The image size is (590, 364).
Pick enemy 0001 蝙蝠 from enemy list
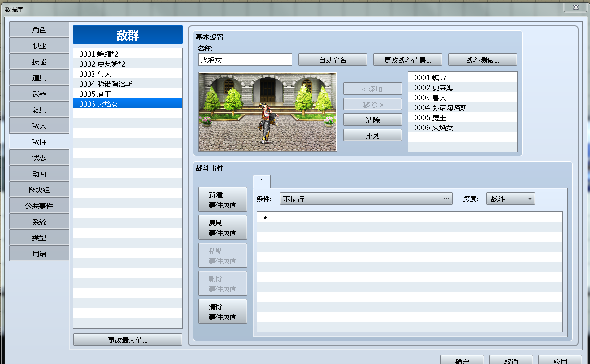(463, 77)
